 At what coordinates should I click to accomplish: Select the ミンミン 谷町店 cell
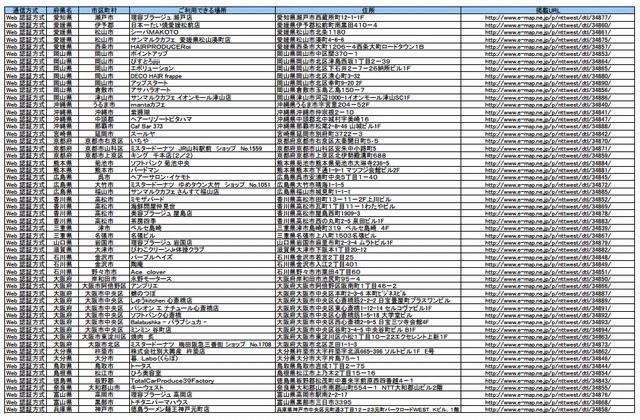click(x=202, y=330)
